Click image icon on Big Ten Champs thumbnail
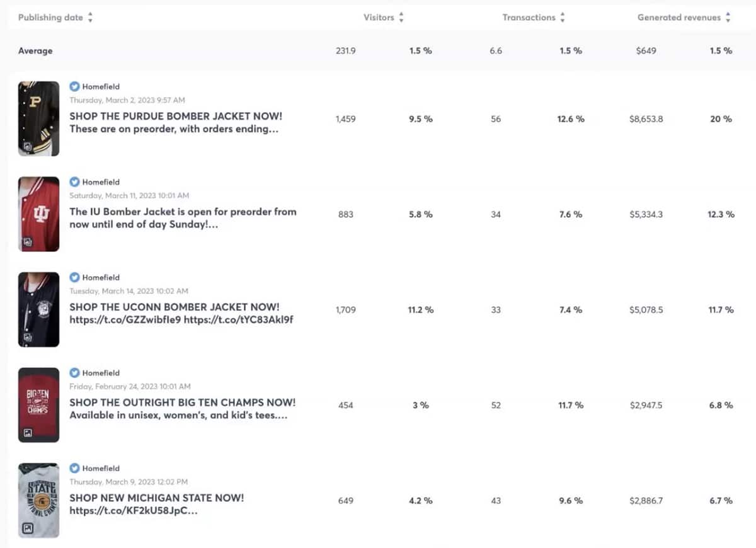Screen dimensions: 756x548 pos(27,433)
